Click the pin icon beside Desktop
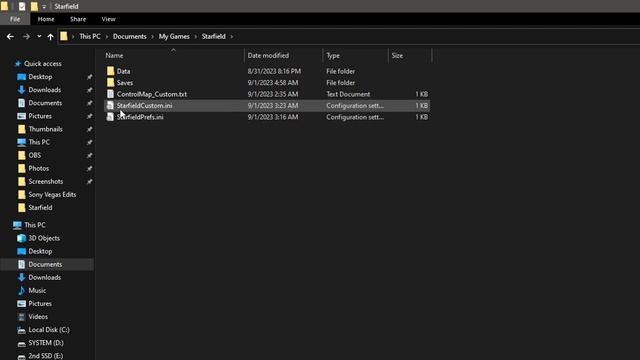 pos(89,77)
